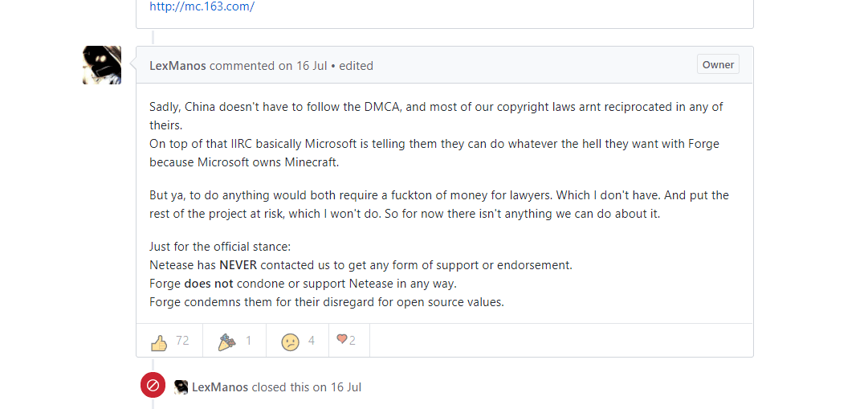Click the "Forge condemns them" sentence

[x=326, y=302]
